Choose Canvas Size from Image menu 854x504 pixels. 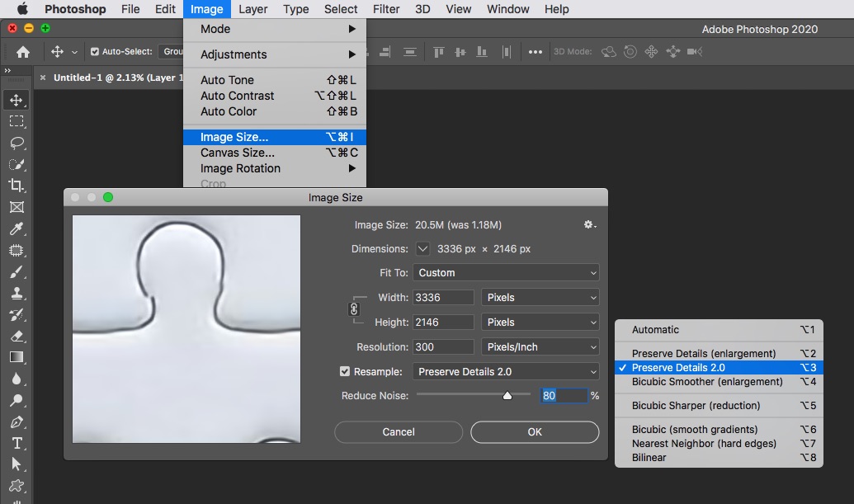pyautogui.click(x=238, y=153)
